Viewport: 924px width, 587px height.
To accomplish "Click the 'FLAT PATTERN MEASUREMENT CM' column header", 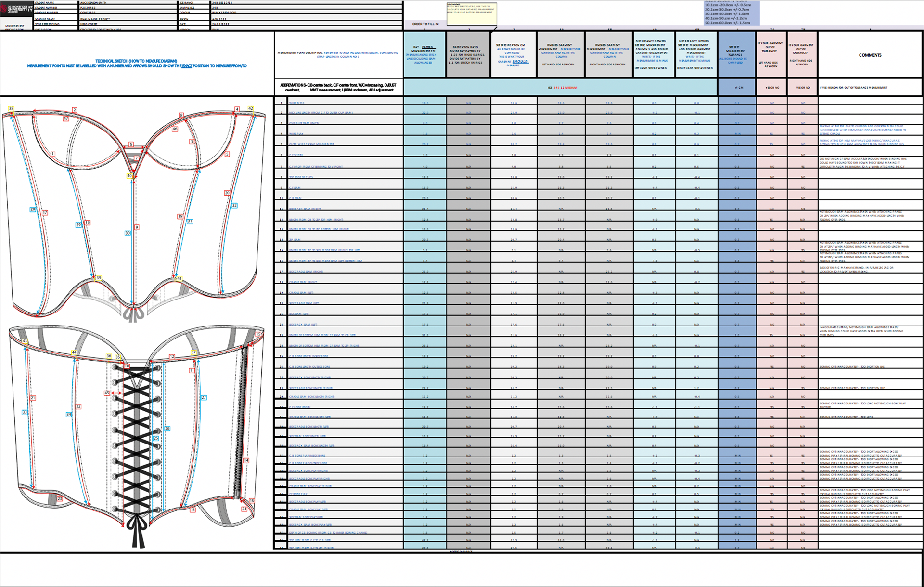I will click(x=424, y=55).
